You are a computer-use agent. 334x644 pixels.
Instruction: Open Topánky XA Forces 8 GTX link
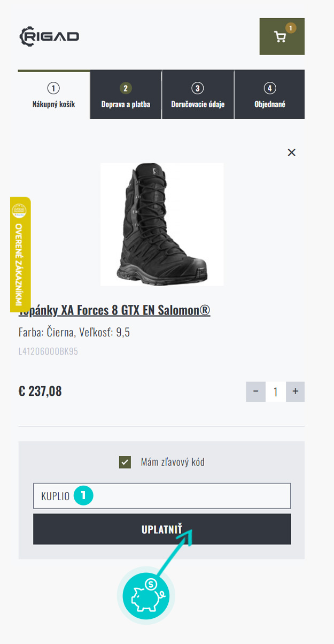pos(114,311)
